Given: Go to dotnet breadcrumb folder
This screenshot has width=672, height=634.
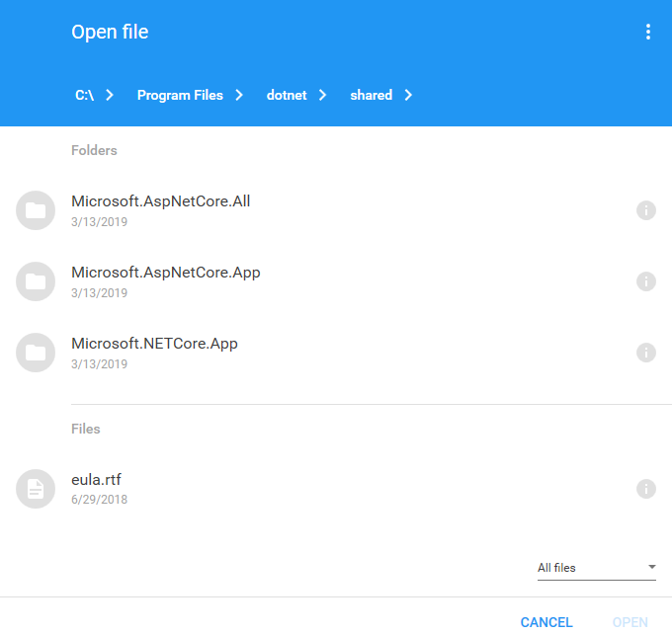Looking at the screenshot, I should (x=287, y=95).
